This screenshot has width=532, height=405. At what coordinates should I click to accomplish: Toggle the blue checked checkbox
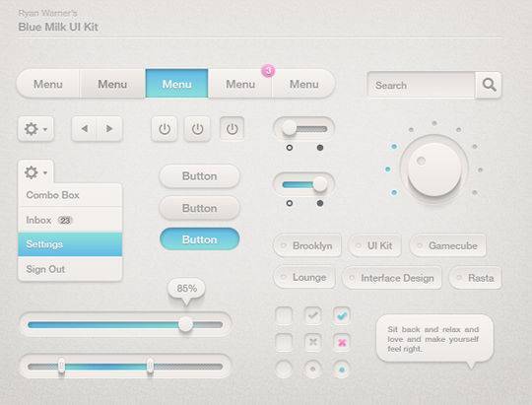pos(342,315)
